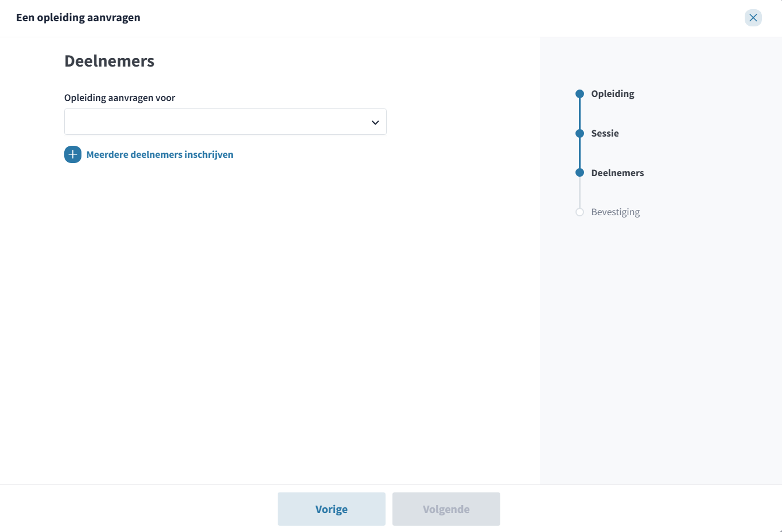Click the blue plus icon for multiple participants
Image resolution: width=782 pixels, height=532 pixels.
[73, 154]
